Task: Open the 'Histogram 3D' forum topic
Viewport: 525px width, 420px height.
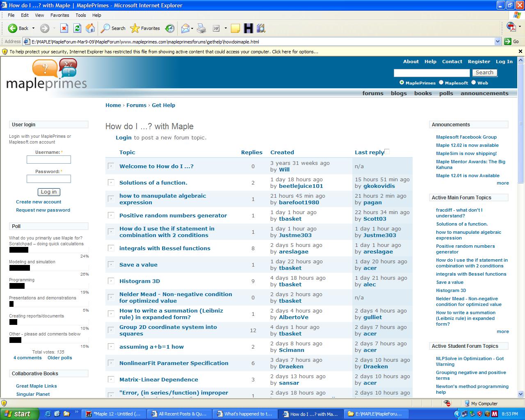Action: 139,281
